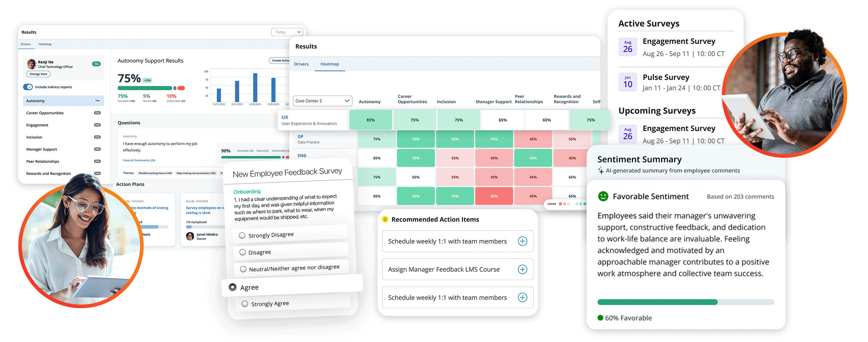Select the Strongly Disagree radio option
Screen dimensions: 868x342
tap(242, 236)
